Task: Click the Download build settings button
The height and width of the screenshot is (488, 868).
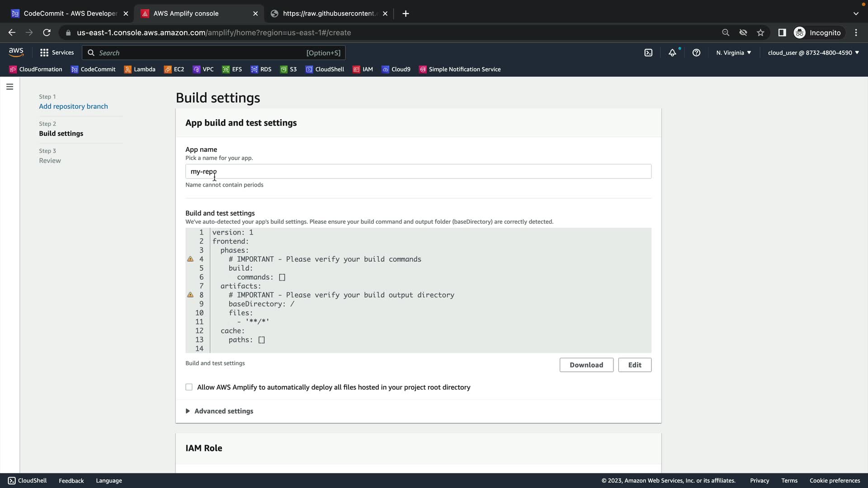Action: click(x=586, y=365)
